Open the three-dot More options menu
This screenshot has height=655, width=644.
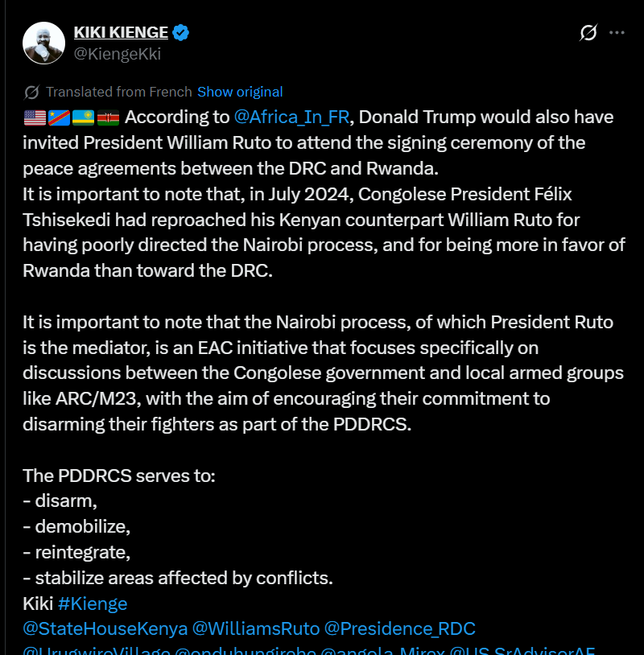click(x=617, y=33)
